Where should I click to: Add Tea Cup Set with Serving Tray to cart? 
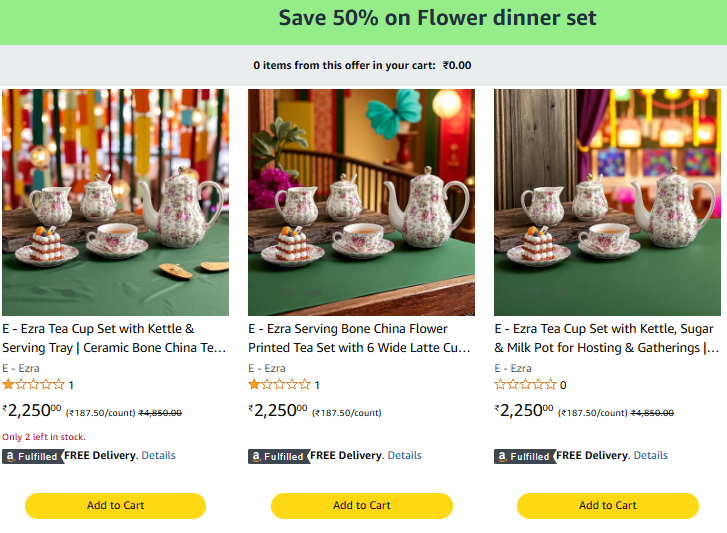coord(115,506)
